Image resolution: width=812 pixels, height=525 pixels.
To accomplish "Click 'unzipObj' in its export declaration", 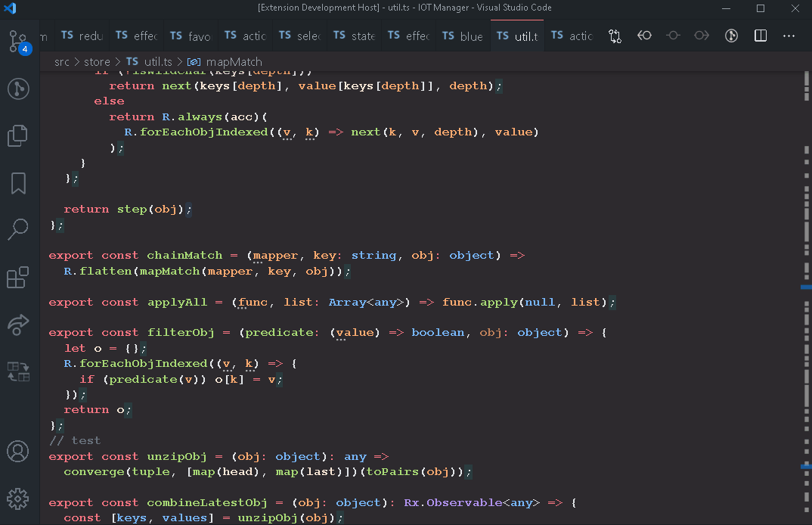I will tap(177, 457).
